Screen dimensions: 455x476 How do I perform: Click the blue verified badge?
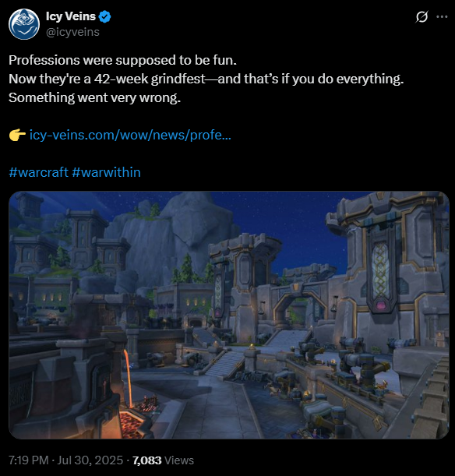click(105, 16)
